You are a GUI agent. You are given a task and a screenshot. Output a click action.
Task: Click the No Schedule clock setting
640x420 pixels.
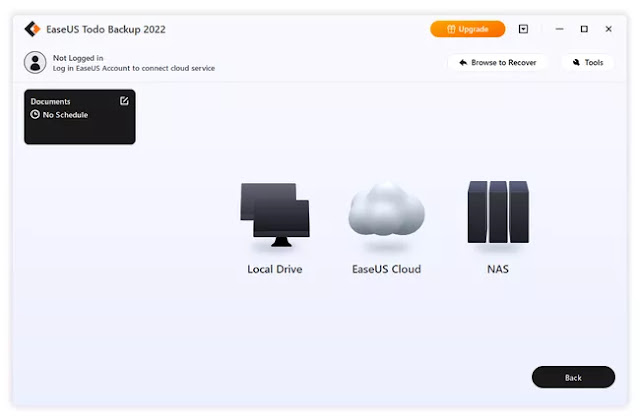tap(59, 115)
